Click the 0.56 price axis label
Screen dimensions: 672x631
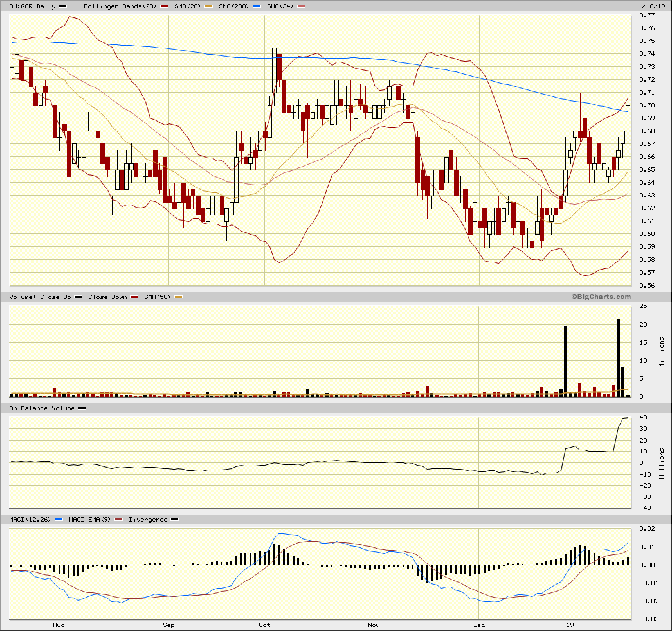[647, 285]
